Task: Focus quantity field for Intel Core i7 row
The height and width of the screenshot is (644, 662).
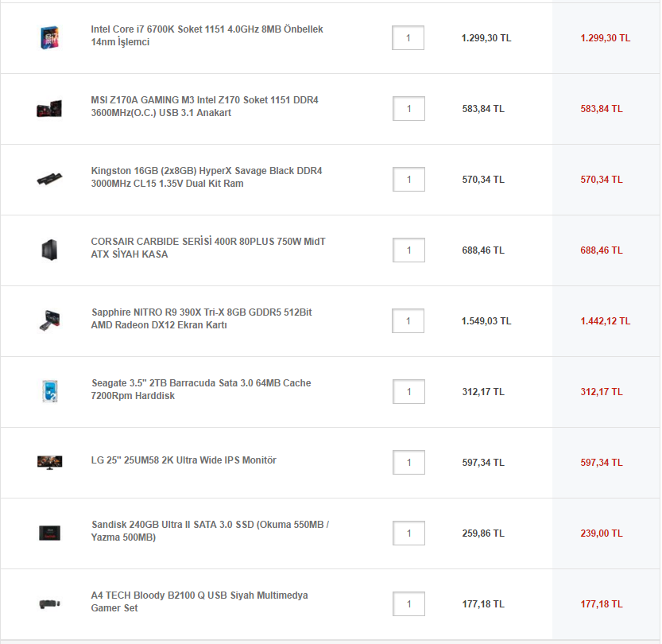Action: pos(408,38)
